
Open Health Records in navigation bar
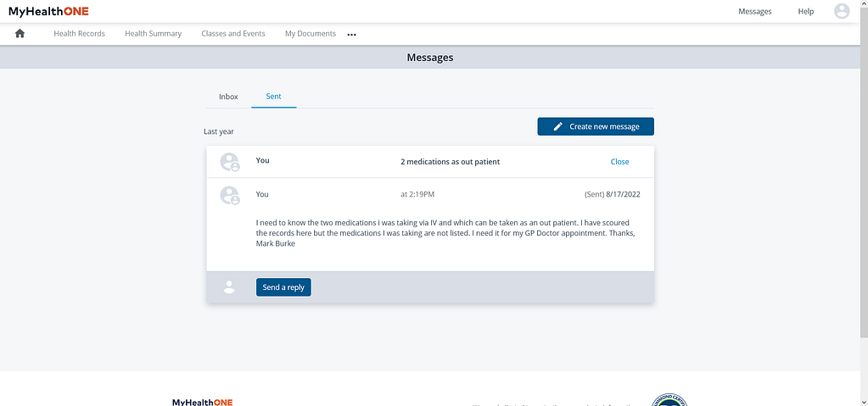[x=79, y=33]
